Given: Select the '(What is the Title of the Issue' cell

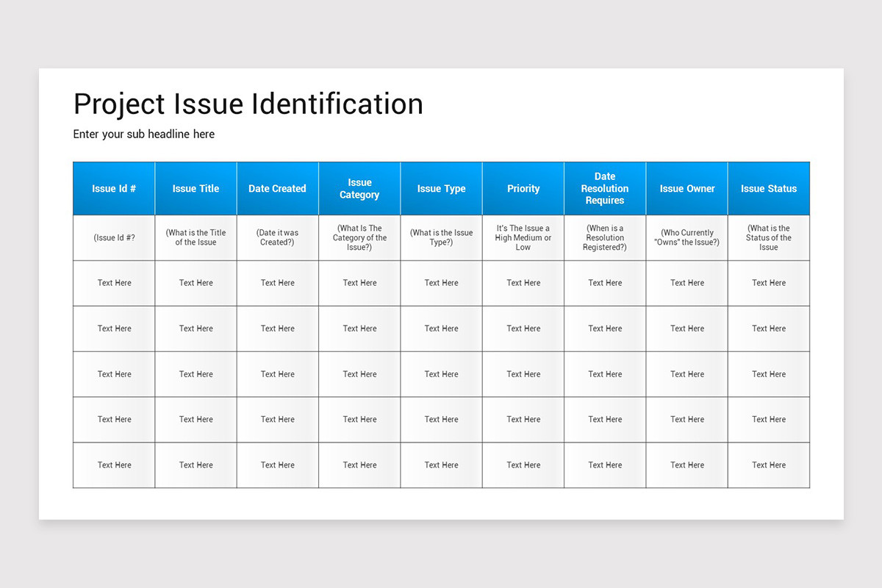Looking at the screenshot, I should (196, 237).
